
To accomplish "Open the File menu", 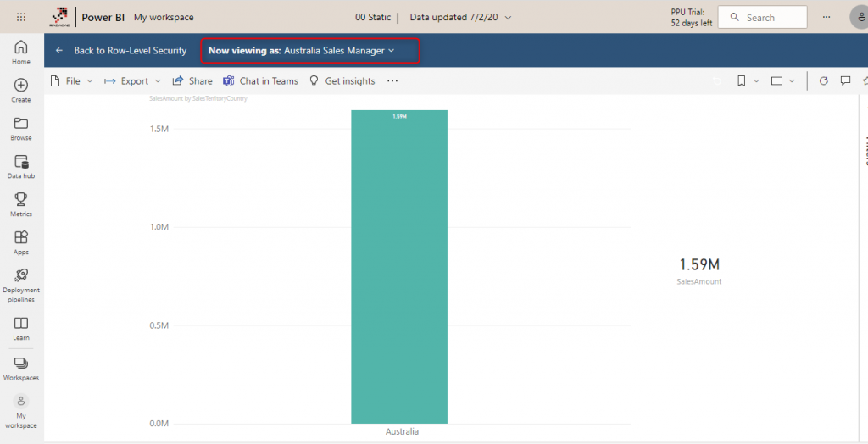I will click(72, 81).
